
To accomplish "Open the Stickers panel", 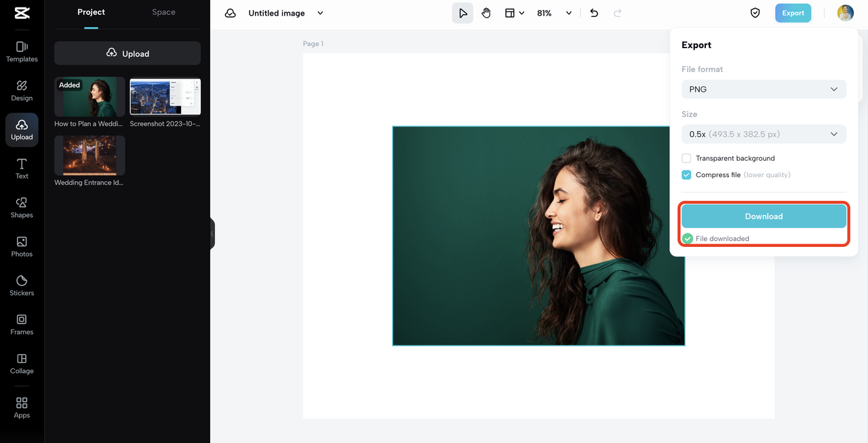I will (22, 286).
